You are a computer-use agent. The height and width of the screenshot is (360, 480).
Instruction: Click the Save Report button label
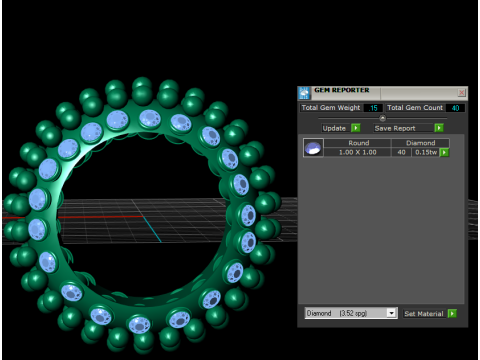pyautogui.click(x=395, y=128)
